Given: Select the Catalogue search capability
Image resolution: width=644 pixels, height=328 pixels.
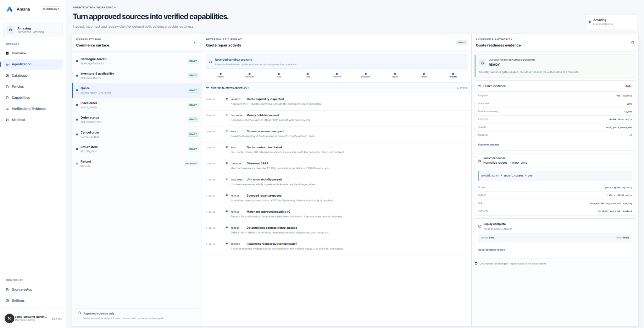Looking at the screenshot, I should pyautogui.click(x=137, y=61).
